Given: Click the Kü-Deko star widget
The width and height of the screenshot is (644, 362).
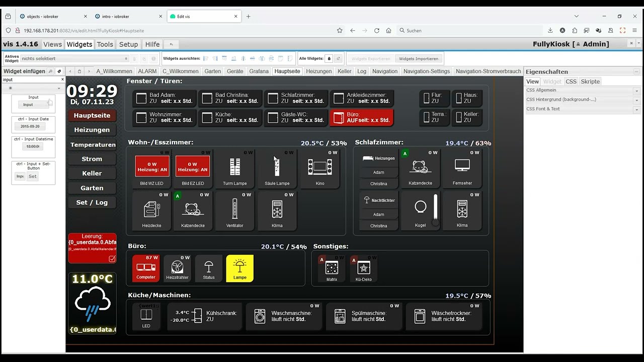Looking at the screenshot, I should [x=363, y=267].
